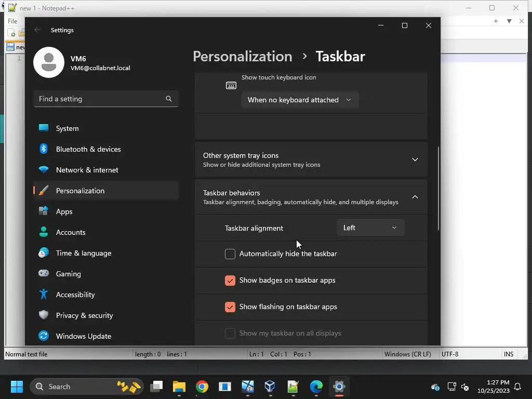
Task: Open the Windows Update category
Action: pos(106,336)
